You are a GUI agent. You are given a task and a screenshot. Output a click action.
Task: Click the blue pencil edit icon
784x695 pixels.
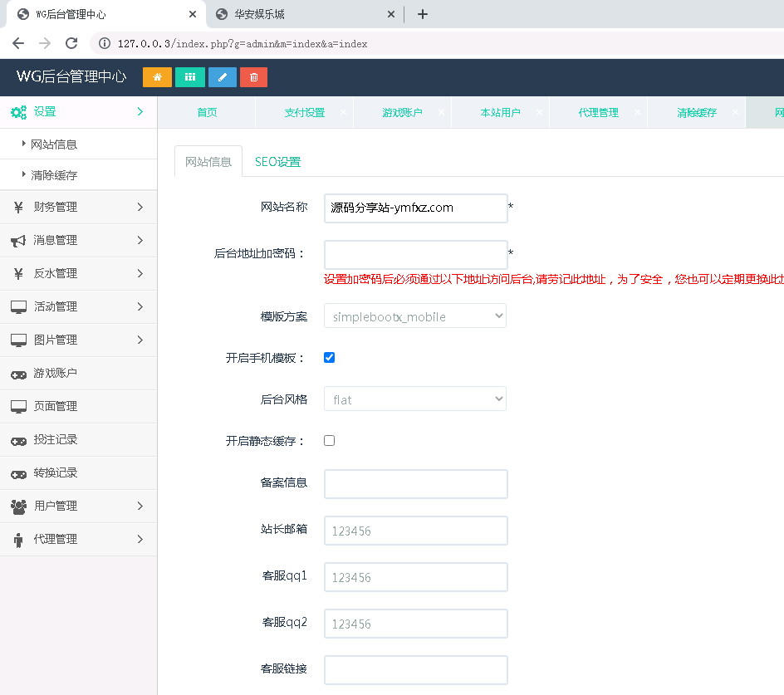coord(222,76)
